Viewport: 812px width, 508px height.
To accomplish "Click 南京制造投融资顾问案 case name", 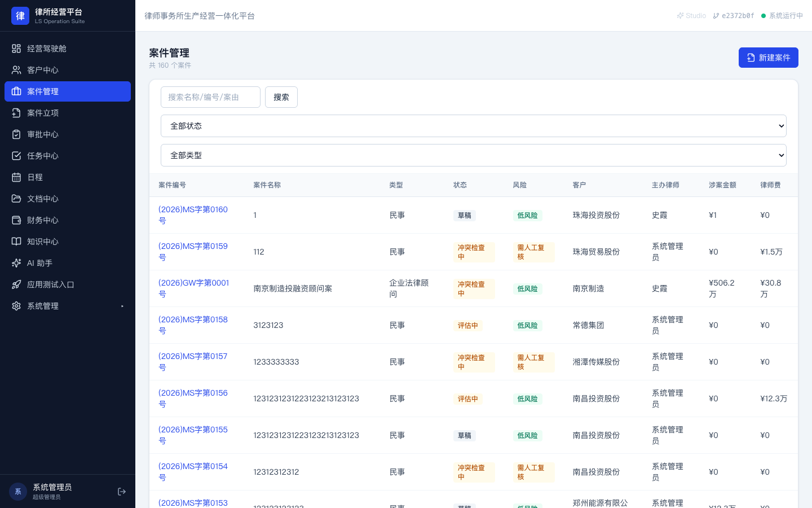I will (x=293, y=288).
